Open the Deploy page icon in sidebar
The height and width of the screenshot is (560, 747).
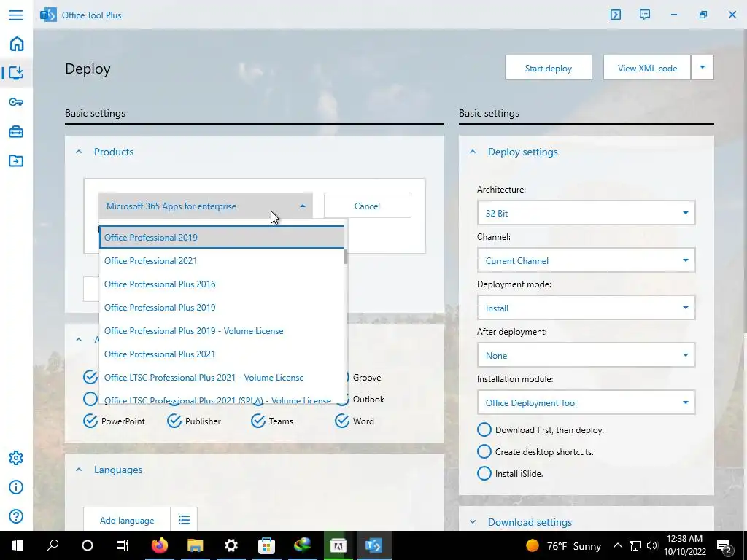click(x=16, y=73)
